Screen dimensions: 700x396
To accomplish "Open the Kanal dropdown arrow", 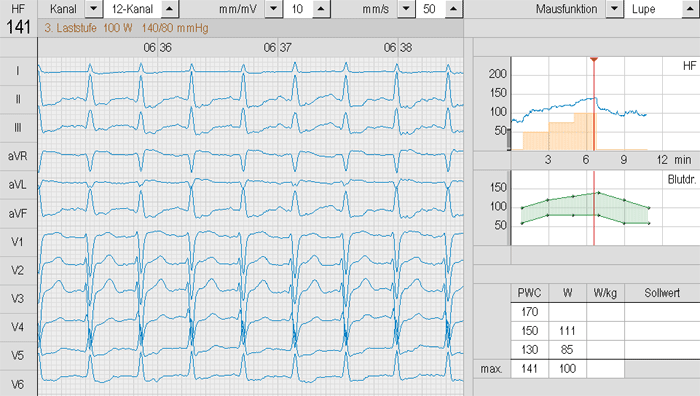I will pyautogui.click(x=93, y=8).
